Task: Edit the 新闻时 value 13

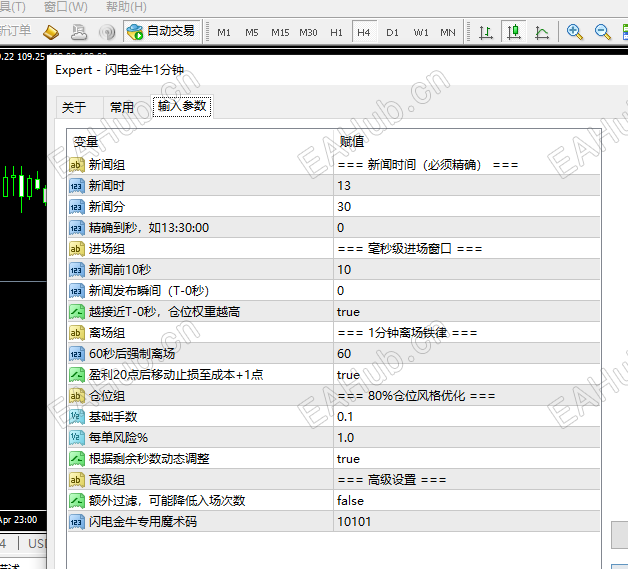Action: pos(467,185)
